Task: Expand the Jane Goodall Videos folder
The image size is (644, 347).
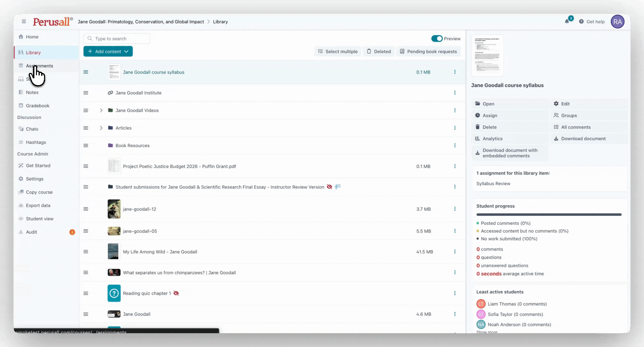Action: [101, 111]
